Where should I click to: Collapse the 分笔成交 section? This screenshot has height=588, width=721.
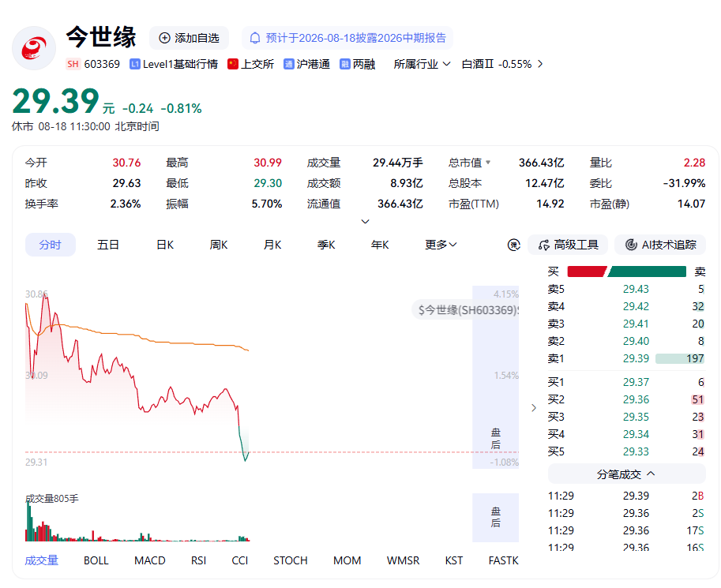(626, 474)
